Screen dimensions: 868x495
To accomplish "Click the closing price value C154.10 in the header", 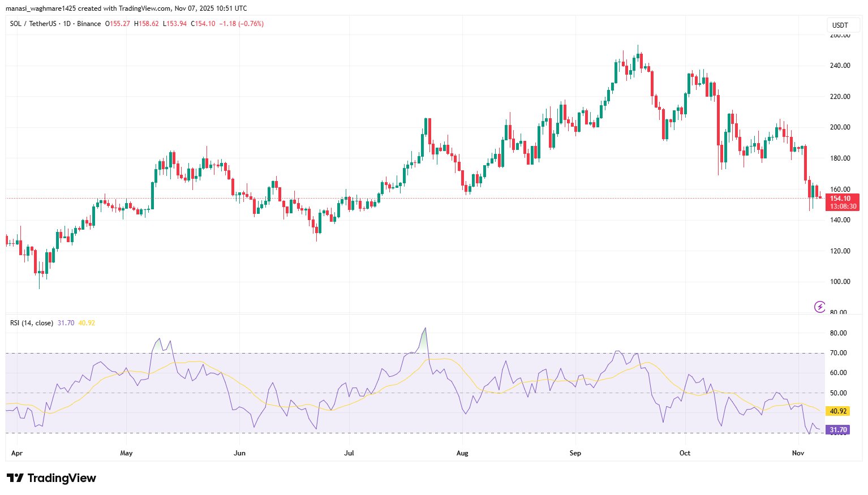I will (x=203, y=24).
